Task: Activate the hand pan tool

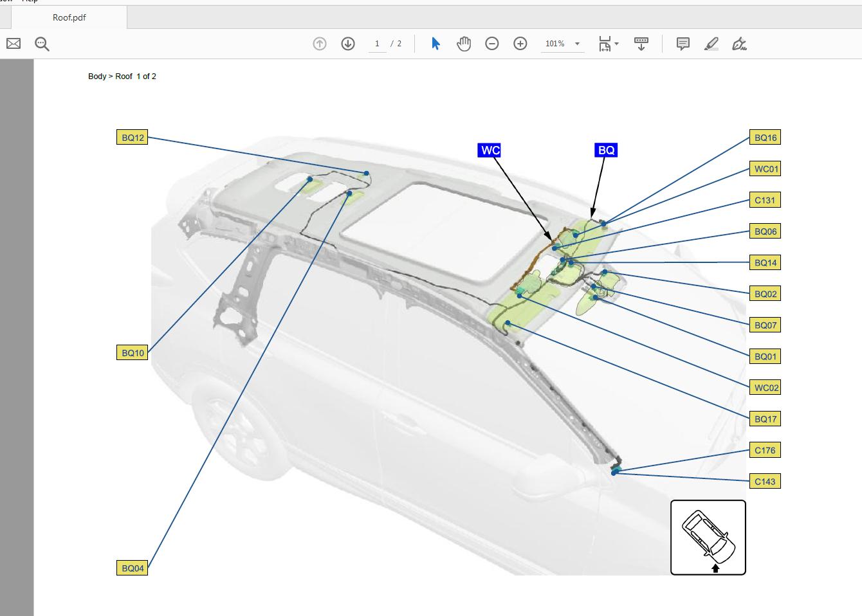Action: point(464,44)
